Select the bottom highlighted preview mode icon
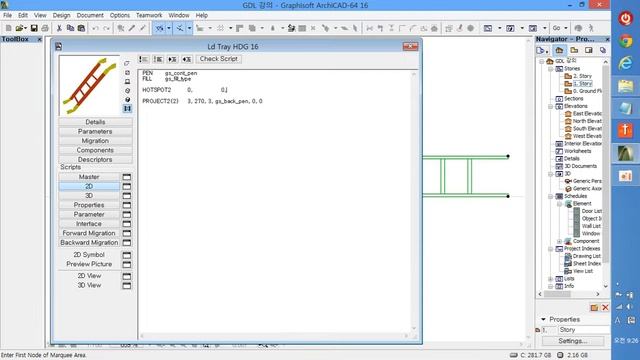Viewport: 640px width, 360px height. pos(127,109)
